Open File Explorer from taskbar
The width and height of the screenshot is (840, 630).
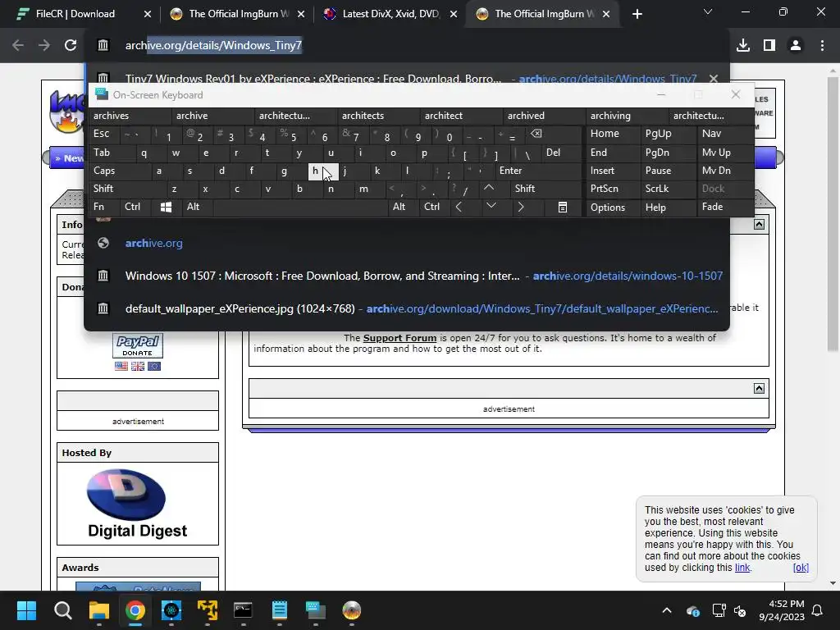[x=99, y=610]
